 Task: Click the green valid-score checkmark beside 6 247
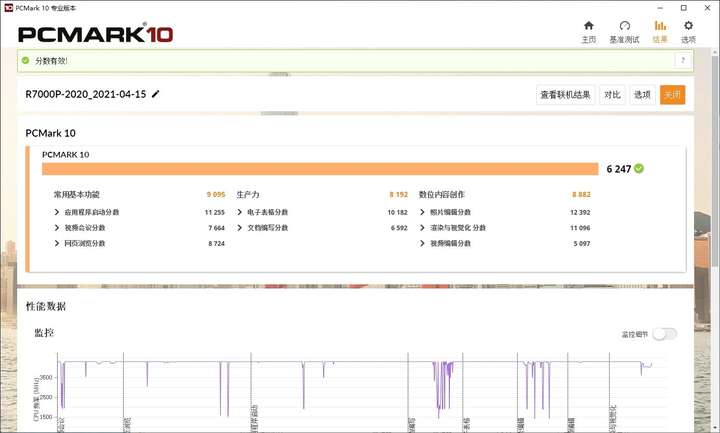click(639, 169)
